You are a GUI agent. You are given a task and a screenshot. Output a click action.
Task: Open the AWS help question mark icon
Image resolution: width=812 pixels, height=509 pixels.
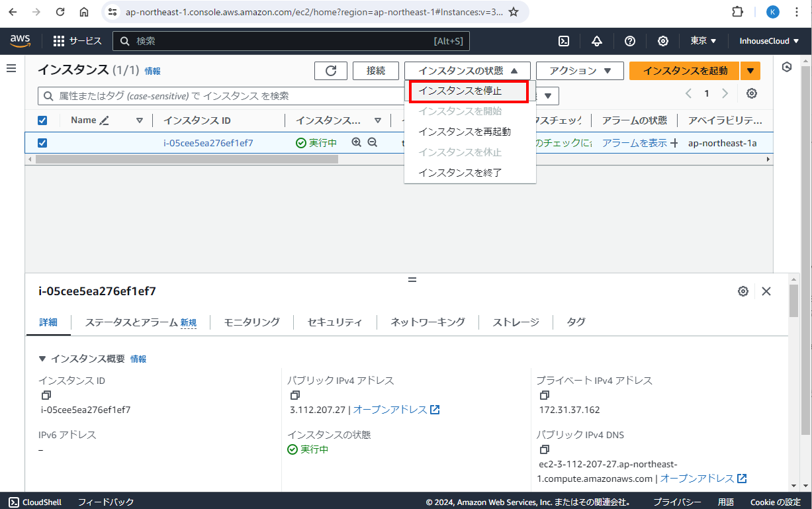coord(630,41)
